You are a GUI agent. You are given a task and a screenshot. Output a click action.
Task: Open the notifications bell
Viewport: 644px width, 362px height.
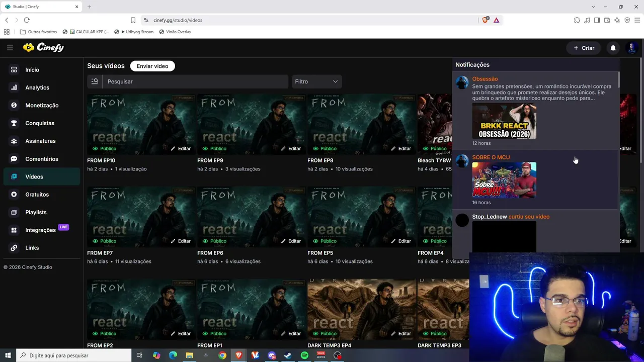pos(613,48)
